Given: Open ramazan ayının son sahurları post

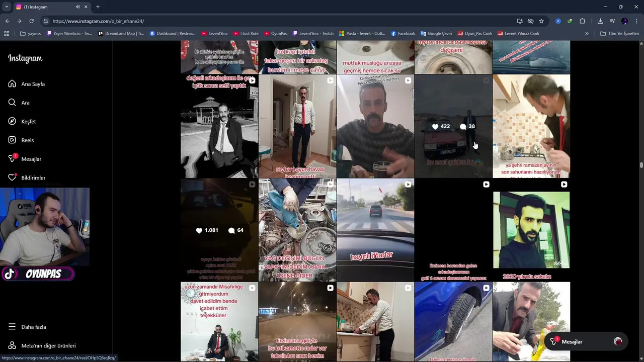Looking at the screenshot, I should [x=531, y=126].
